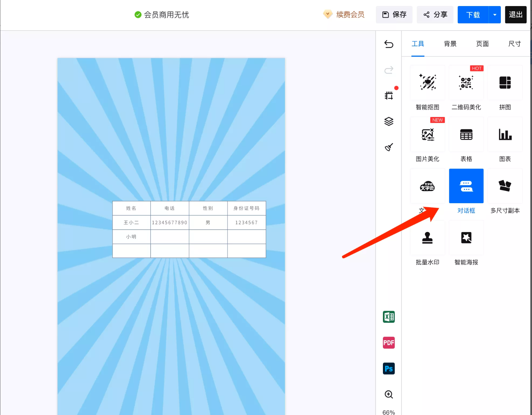The image size is (532, 415).
Task: Select the 姓名 header cell
Action: pyautogui.click(x=131, y=208)
